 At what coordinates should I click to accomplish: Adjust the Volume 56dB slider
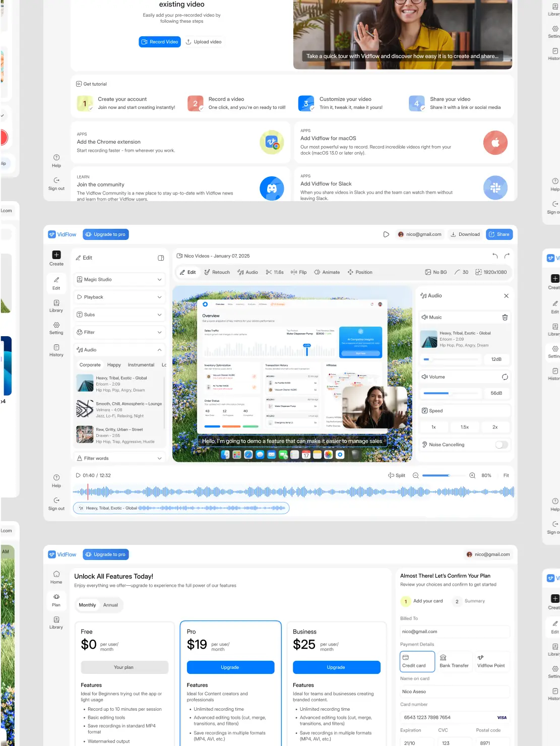[x=451, y=393]
